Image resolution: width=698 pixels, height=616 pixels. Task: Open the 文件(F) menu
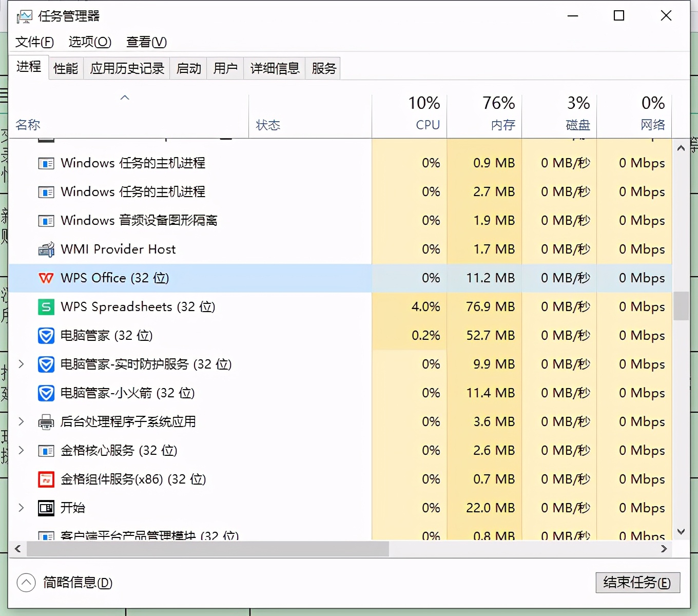pos(34,42)
